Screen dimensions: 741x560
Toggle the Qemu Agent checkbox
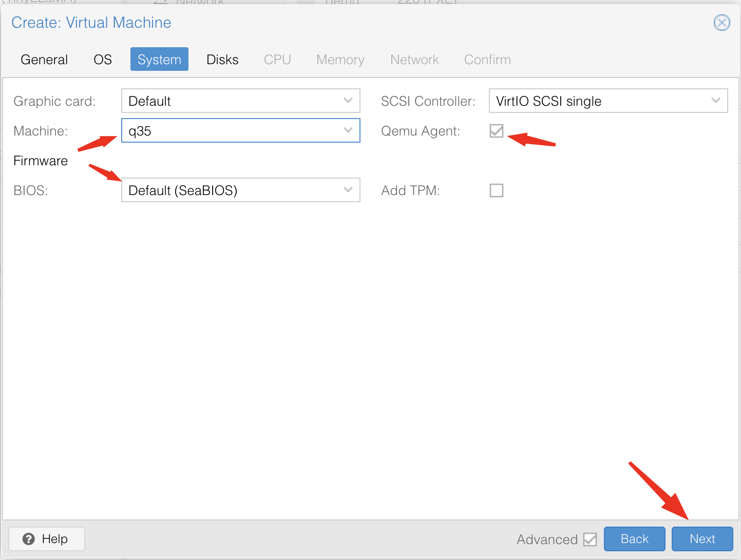pyautogui.click(x=496, y=131)
